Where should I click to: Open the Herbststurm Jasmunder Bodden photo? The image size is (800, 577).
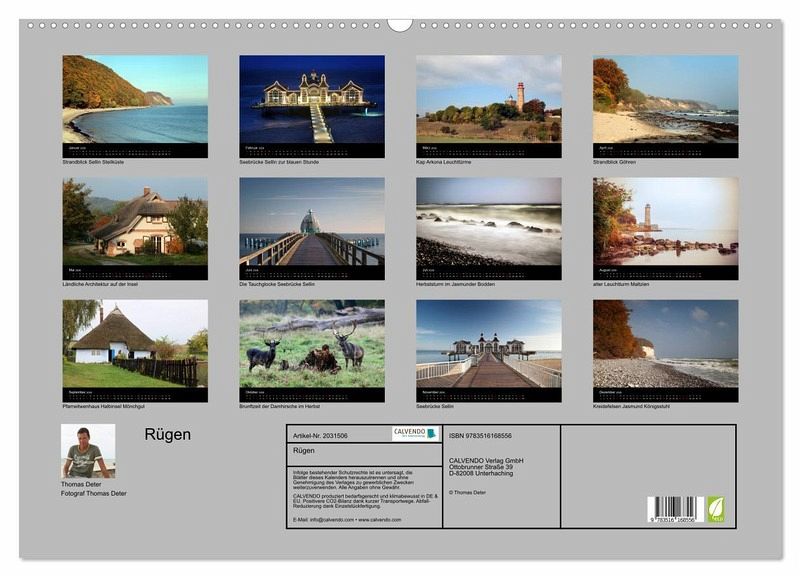489,229
